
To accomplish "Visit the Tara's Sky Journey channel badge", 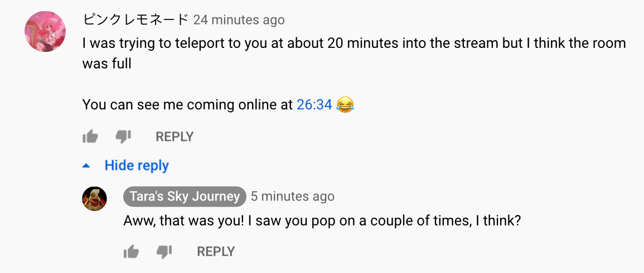I will (x=185, y=196).
